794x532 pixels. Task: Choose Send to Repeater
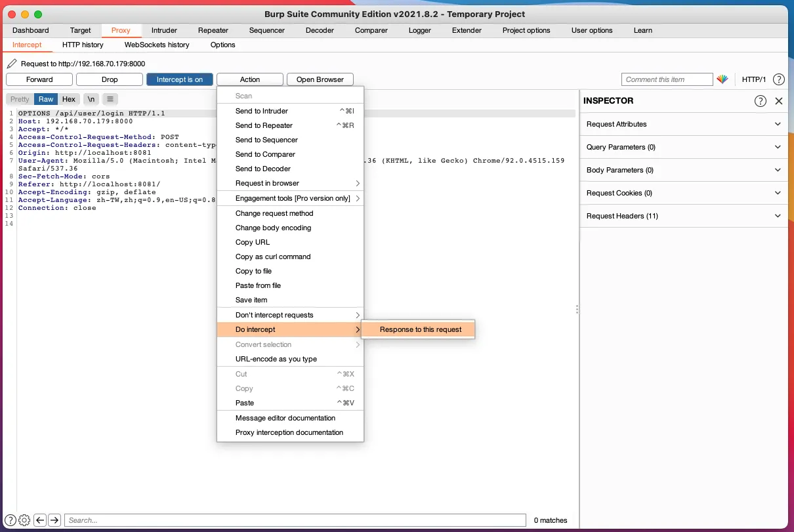coord(290,125)
